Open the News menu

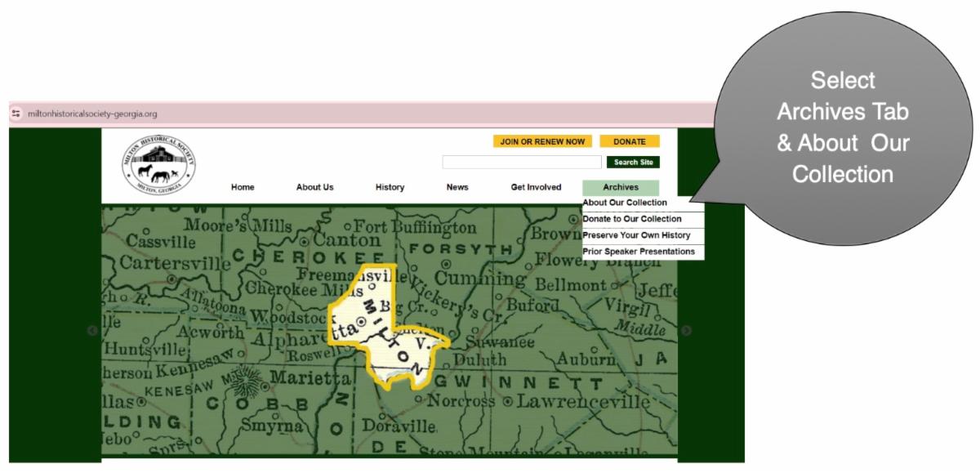click(457, 187)
